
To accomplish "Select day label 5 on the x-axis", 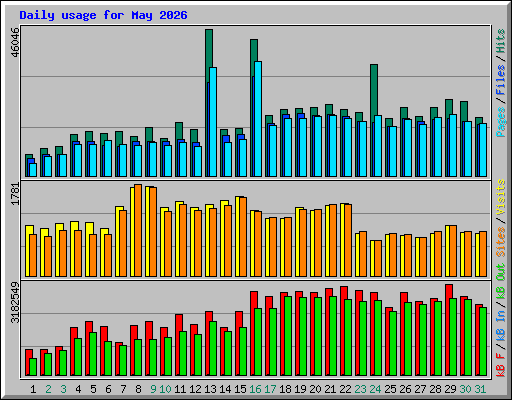I will (x=93, y=389).
